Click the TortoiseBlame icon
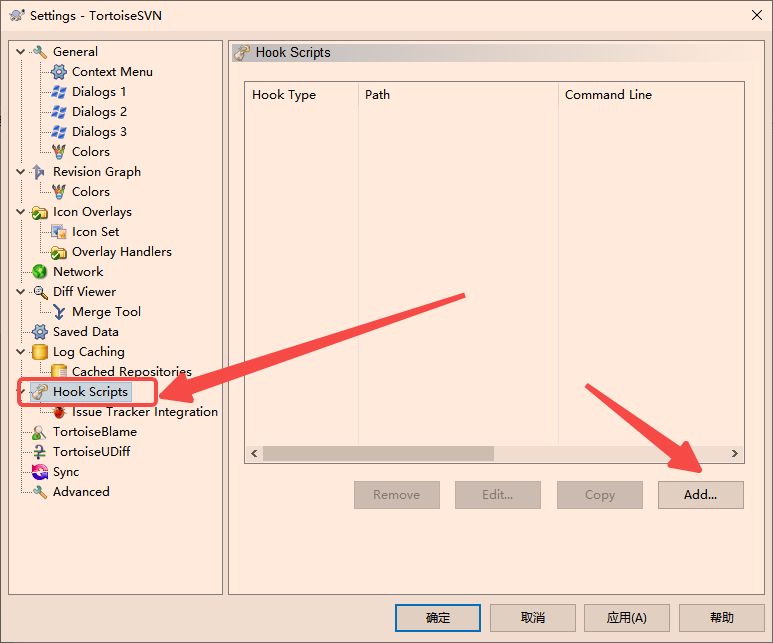Image resolution: width=773 pixels, height=643 pixels. [39, 432]
